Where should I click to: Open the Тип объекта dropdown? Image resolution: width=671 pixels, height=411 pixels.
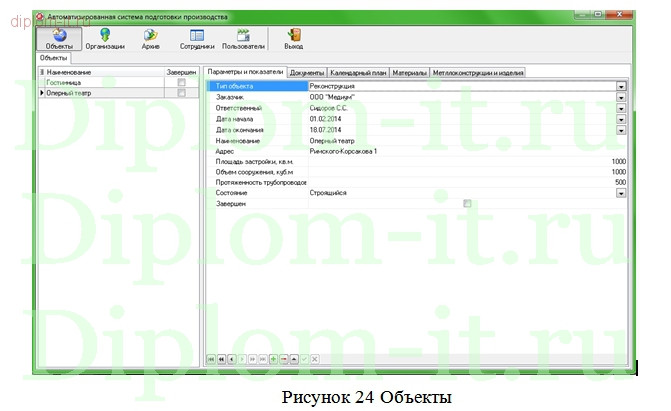621,86
